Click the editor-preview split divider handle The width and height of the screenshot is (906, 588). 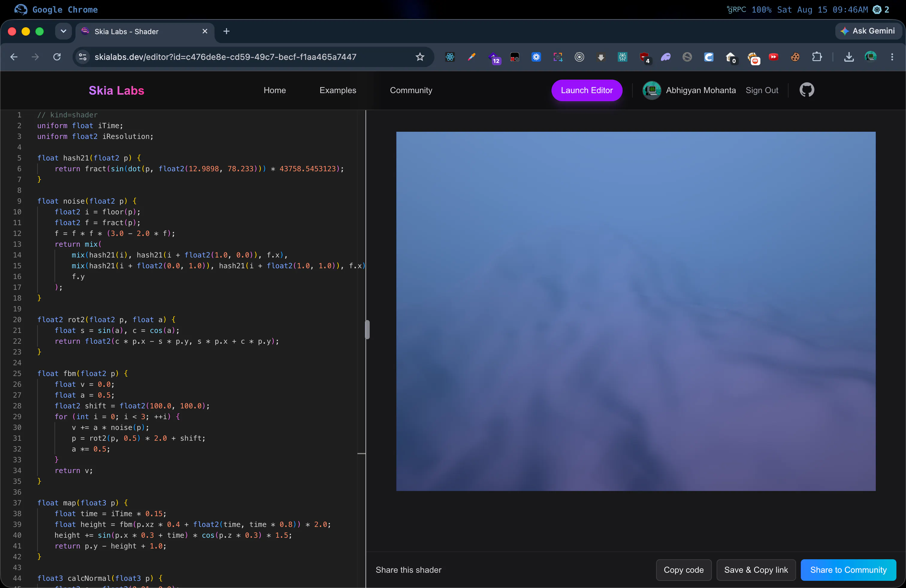pyautogui.click(x=367, y=330)
